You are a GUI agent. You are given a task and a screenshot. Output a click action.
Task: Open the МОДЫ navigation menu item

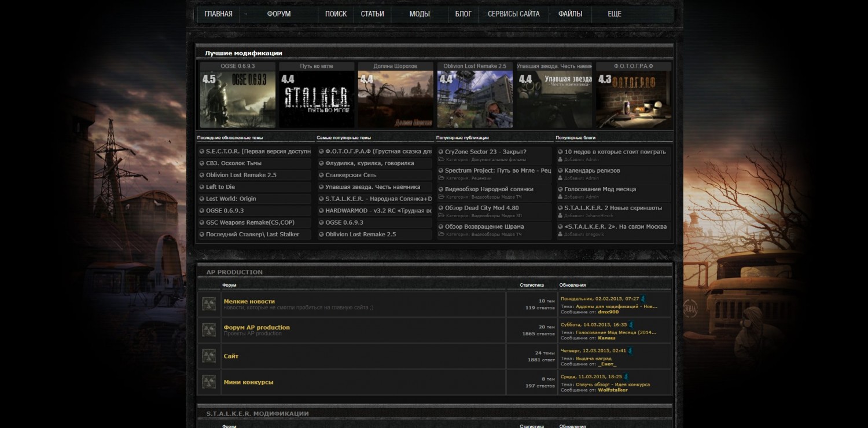pos(420,14)
